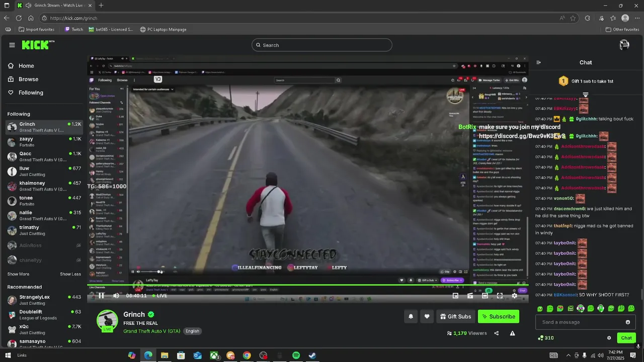Toggle theater mode on player
This screenshot has height=362, width=644.
(x=485, y=296)
